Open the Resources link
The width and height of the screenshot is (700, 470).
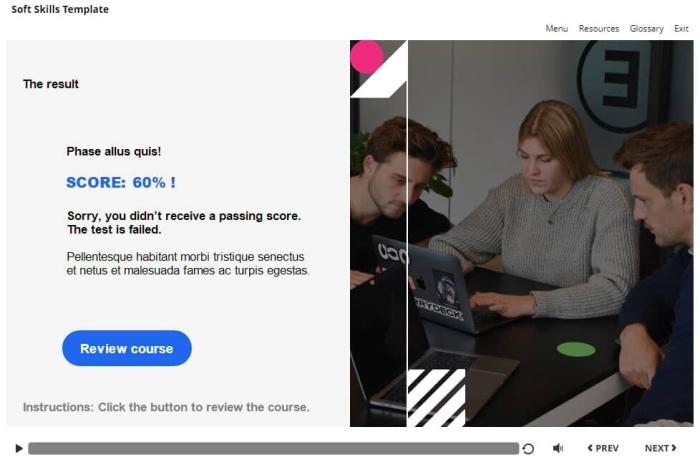[599, 29]
